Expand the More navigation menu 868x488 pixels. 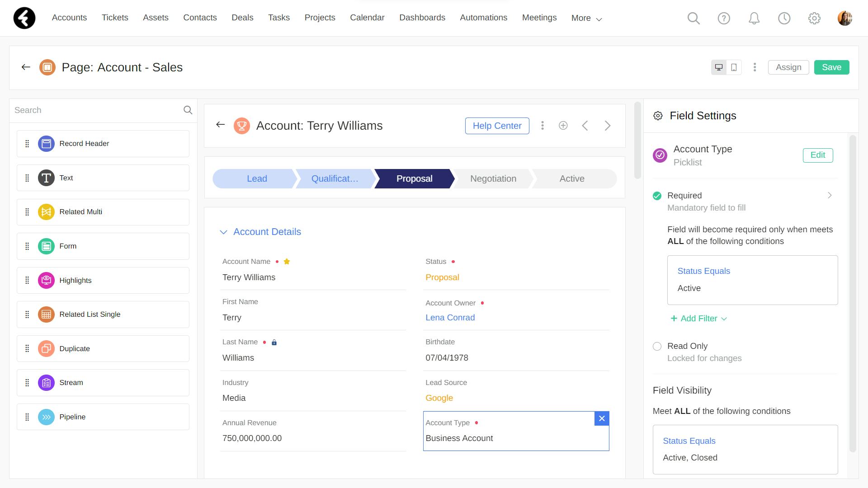click(586, 18)
